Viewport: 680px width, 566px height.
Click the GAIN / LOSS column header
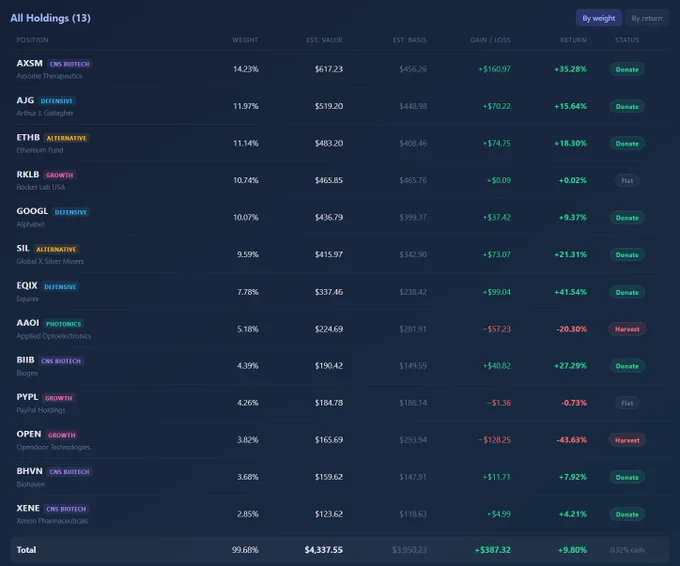tap(490, 40)
